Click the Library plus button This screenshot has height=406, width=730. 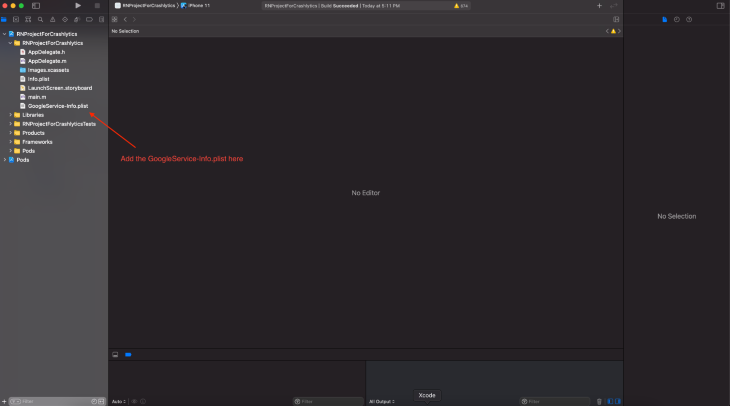(x=599, y=6)
